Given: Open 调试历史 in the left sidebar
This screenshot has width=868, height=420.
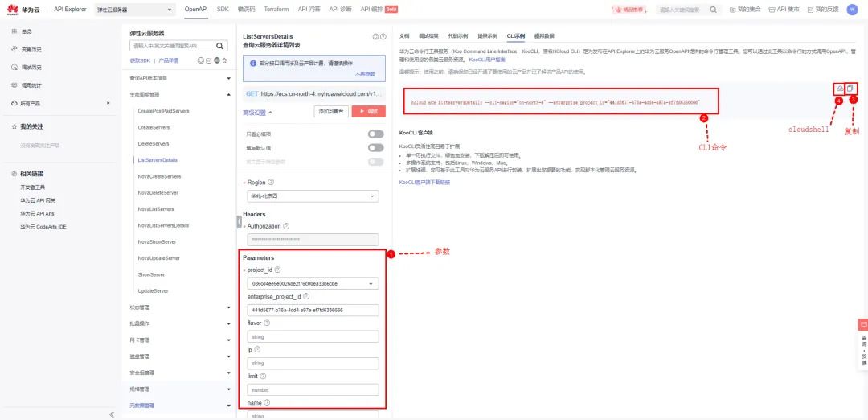Looking at the screenshot, I should (32, 68).
